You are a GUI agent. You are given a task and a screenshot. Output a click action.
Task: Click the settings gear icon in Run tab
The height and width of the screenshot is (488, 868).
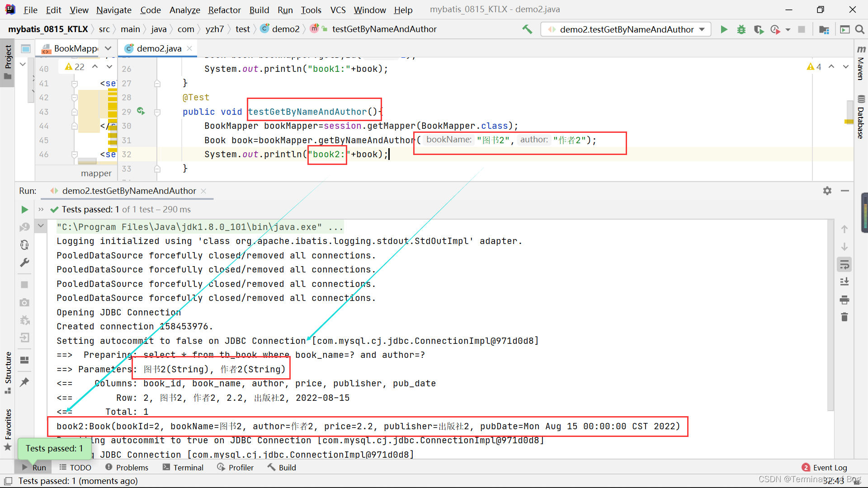pyautogui.click(x=827, y=190)
